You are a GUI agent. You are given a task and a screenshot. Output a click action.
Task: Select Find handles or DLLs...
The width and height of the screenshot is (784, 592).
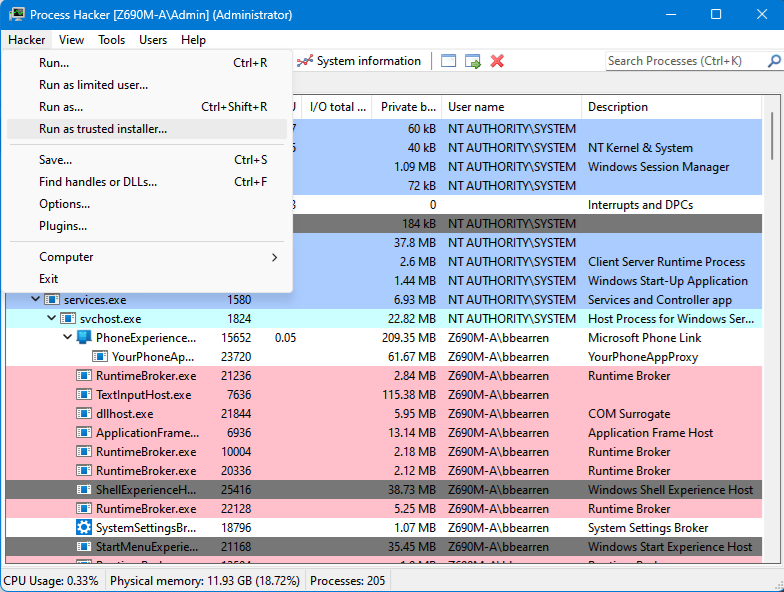point(147,182)
